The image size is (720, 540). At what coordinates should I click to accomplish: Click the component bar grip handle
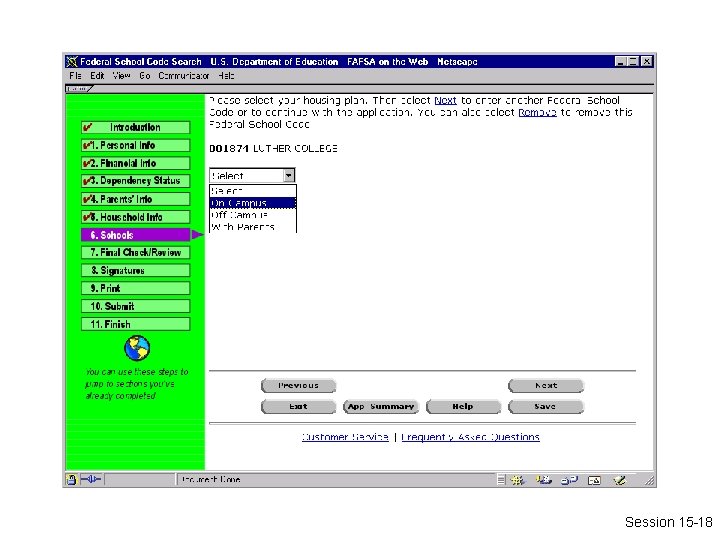pyautogui.click(x=501, y=480)
